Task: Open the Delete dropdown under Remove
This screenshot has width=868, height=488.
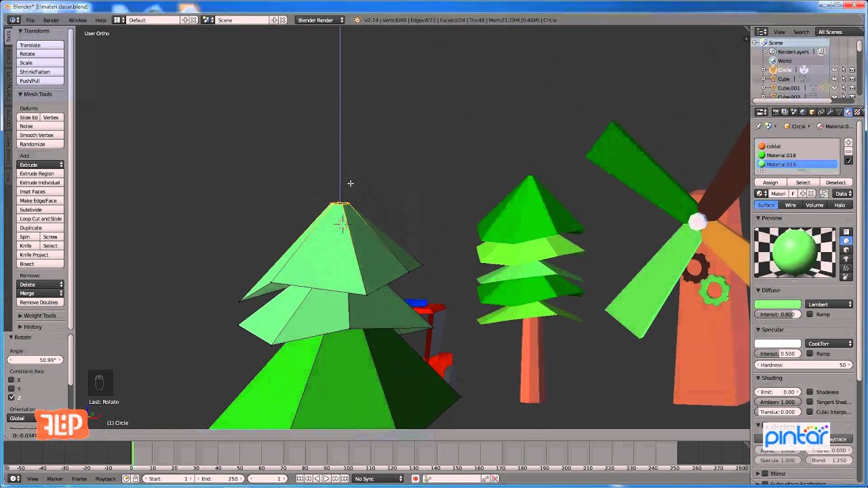Action: 41,285
